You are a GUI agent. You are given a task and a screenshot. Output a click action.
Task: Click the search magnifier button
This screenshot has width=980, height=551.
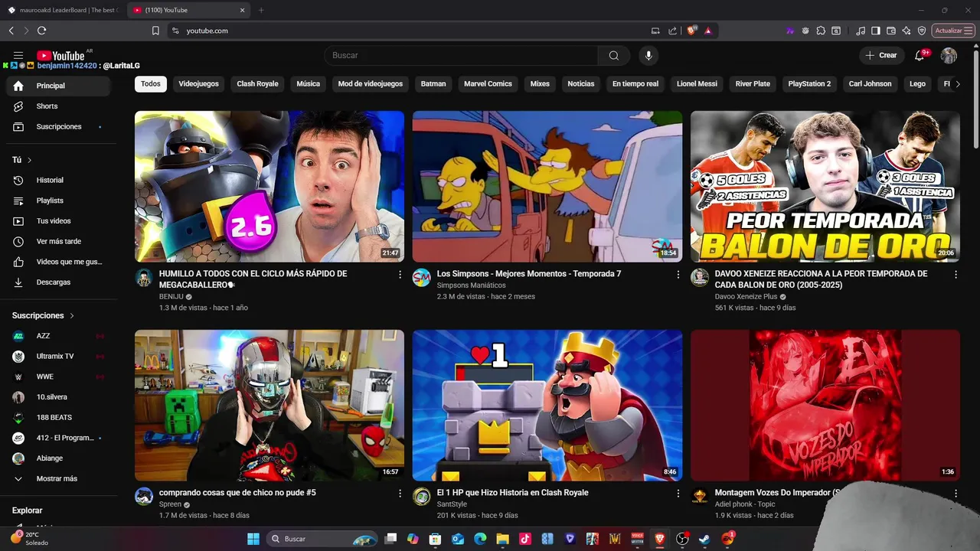coord(613,55)
